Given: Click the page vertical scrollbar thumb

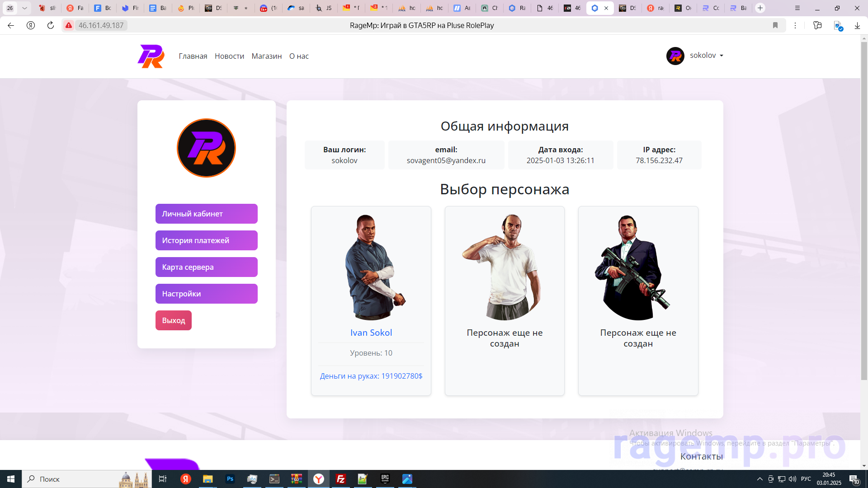Looking at the screenshot, I should [x=864, y=210].
